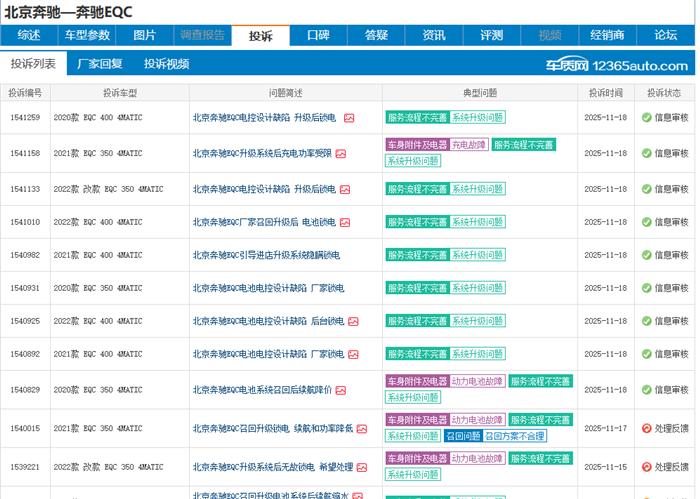The image size is (700, 499).
Task: Click the green 信息审核 status icon for 1541259
Action: (646, 118)
